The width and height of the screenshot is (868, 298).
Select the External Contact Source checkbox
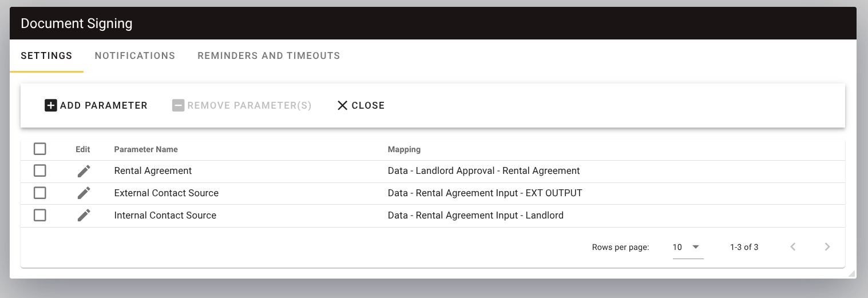pyautogui.click(x=39, y=193)
